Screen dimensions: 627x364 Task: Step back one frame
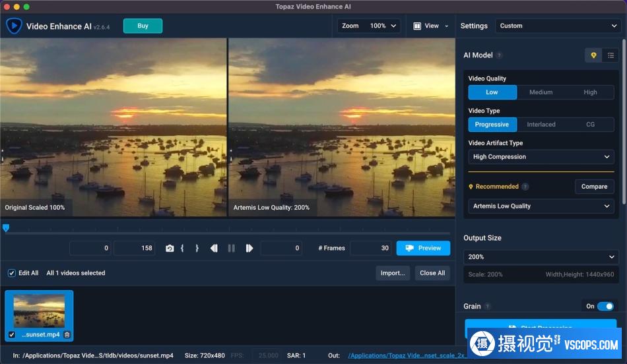[x=214, y=249]
